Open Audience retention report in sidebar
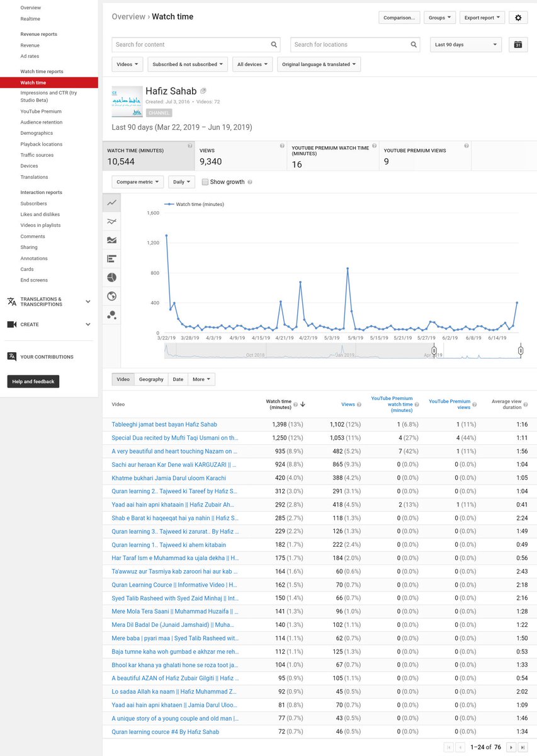The height and width of the screenshot is (756, 537). (42, 122)
